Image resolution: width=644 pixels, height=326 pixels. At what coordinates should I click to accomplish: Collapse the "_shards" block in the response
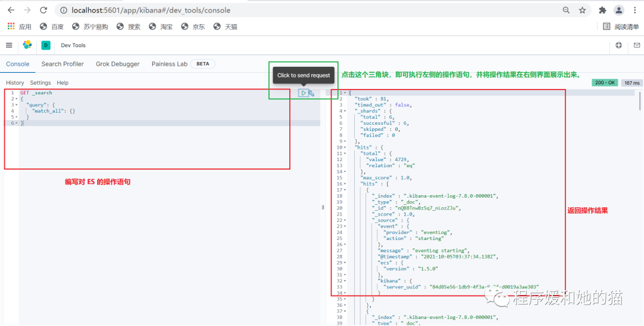[x=345, y=111]
